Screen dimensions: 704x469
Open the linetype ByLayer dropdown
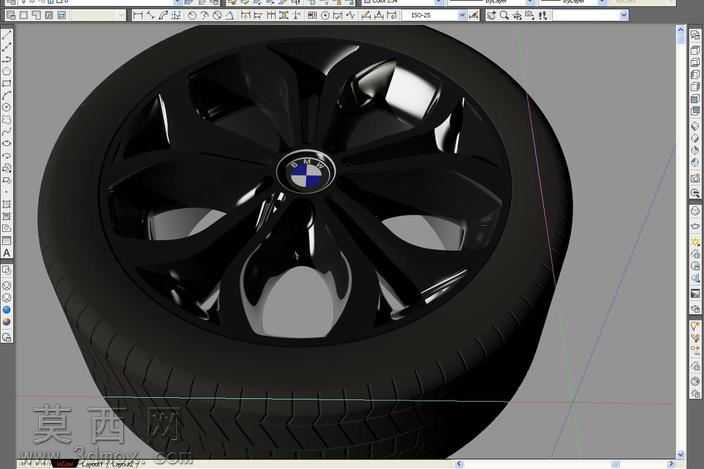(x=530, y=2)
